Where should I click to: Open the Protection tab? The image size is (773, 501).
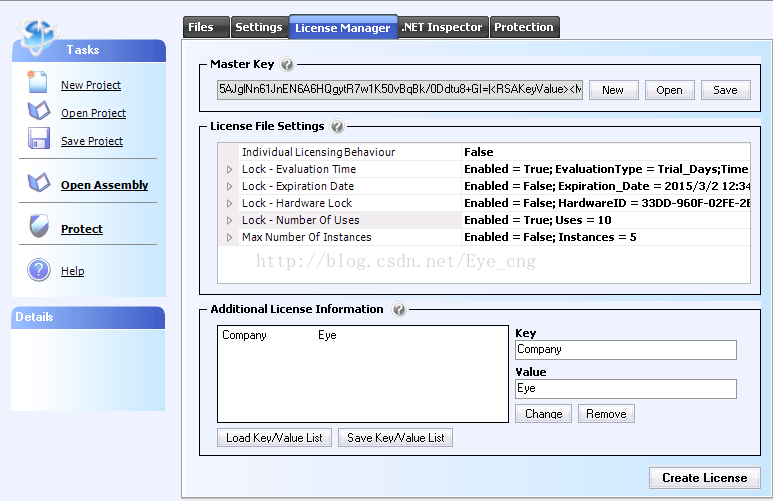point(524,27)
